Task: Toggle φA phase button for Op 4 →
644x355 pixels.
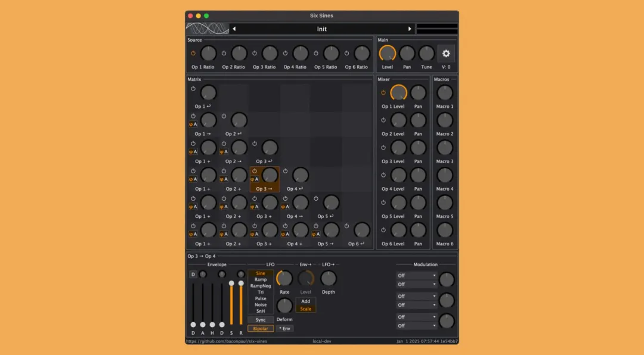Action: tap(285, 207)
